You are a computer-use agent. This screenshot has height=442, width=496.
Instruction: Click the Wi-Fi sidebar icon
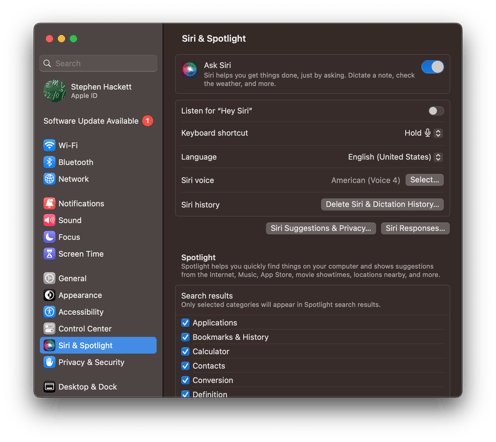click(49, 145)
